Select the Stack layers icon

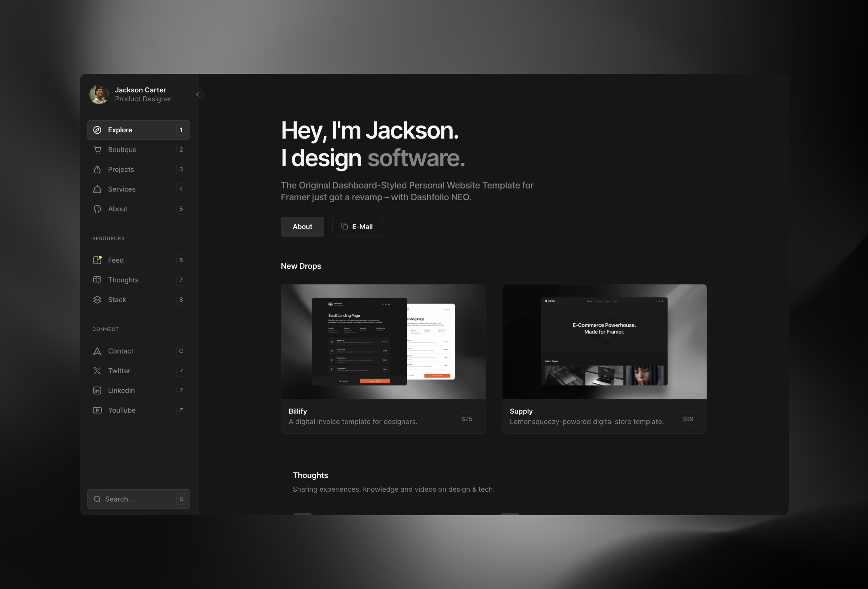[97, 299]
